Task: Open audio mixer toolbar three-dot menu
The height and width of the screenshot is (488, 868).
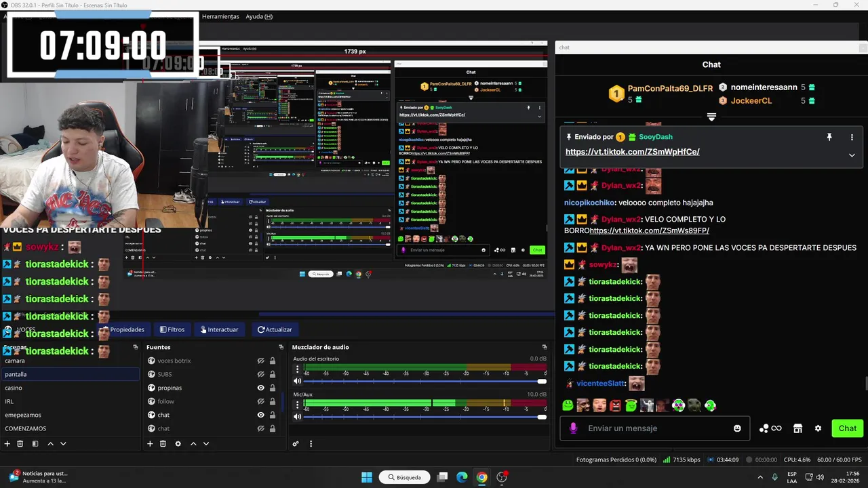Action: point(311,444)
